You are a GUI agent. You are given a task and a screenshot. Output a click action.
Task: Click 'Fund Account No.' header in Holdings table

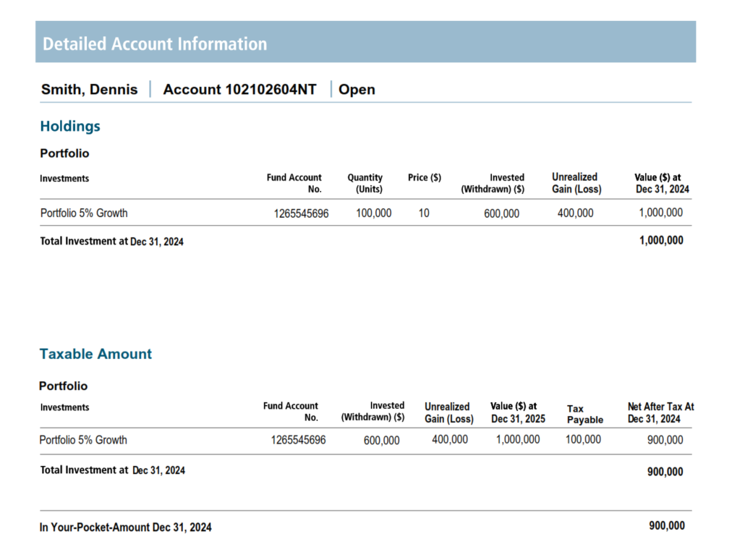click(x=294, y=183)
